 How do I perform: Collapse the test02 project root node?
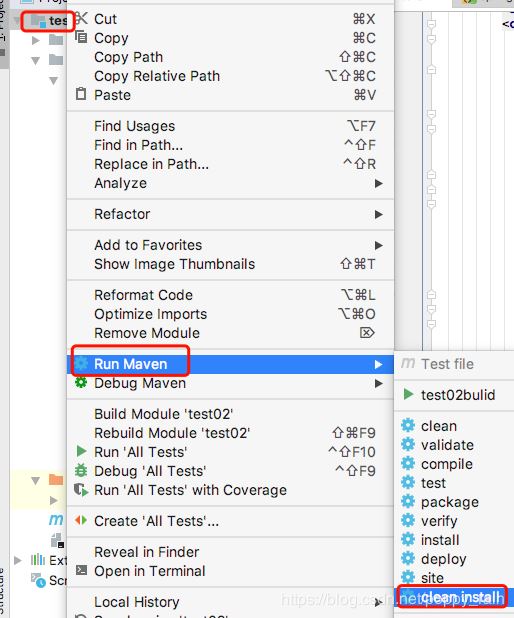(x=17, y=20)
